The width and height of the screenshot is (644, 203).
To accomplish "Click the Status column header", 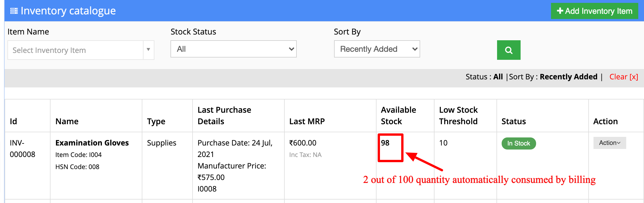I will click(514, 121).
